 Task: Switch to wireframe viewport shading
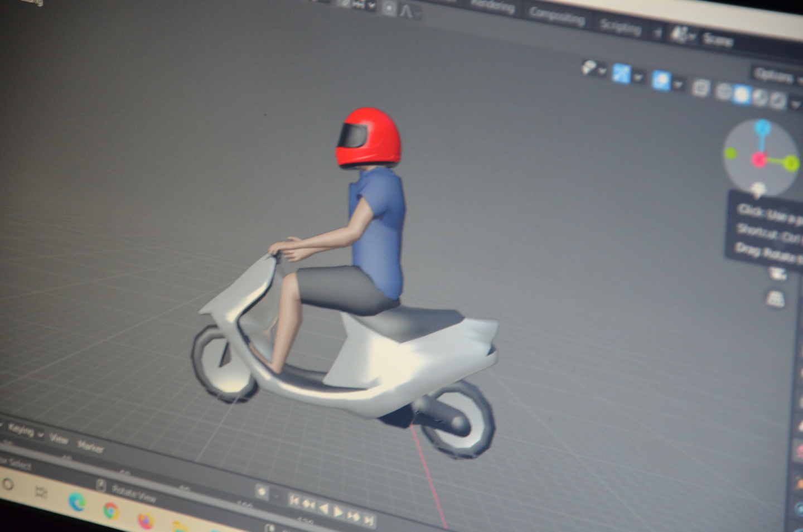click(723, 91)
